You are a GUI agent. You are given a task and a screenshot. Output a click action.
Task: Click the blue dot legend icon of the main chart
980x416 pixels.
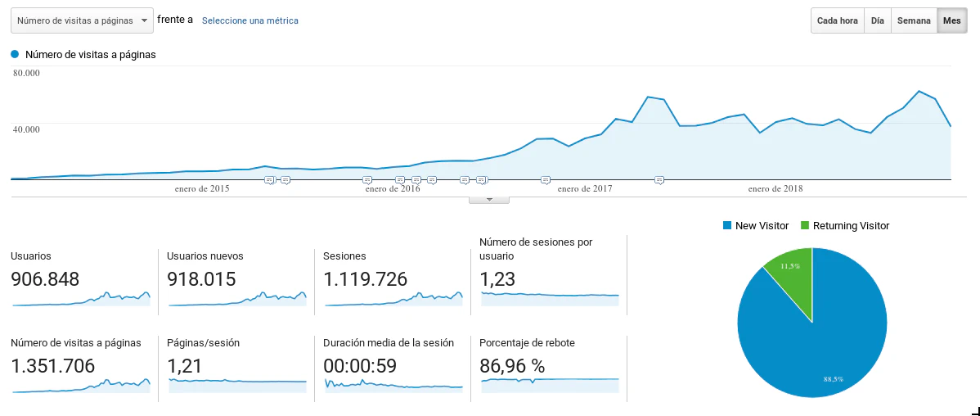pos(15,55)
